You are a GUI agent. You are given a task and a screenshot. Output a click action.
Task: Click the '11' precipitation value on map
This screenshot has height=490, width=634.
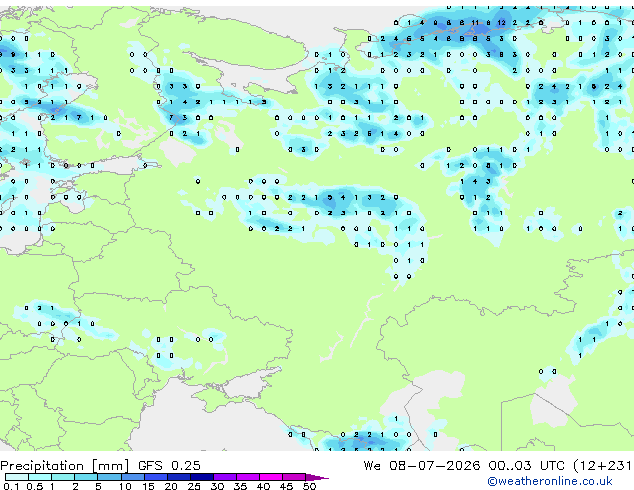click(x=475, y=23)
